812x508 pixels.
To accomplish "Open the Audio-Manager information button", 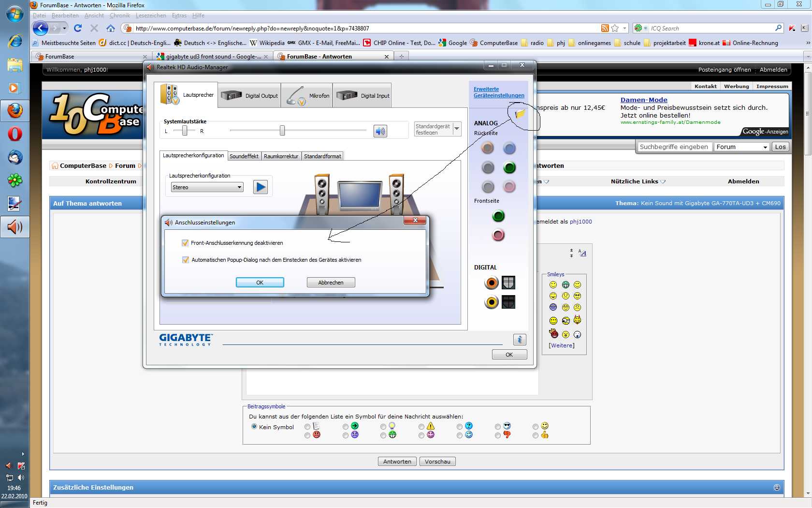I will pos(520,339).
